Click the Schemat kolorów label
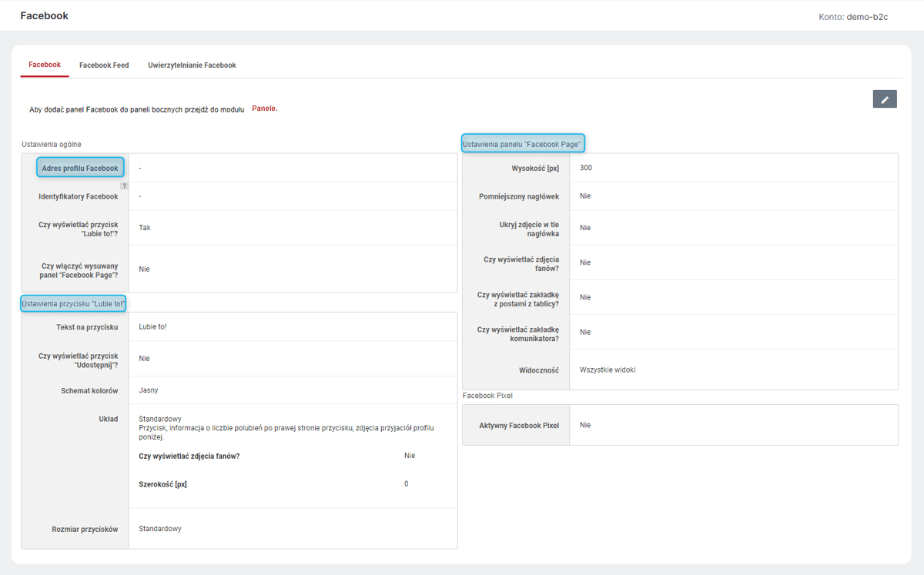Screen dimensions: 924x575 pos(89,390)
